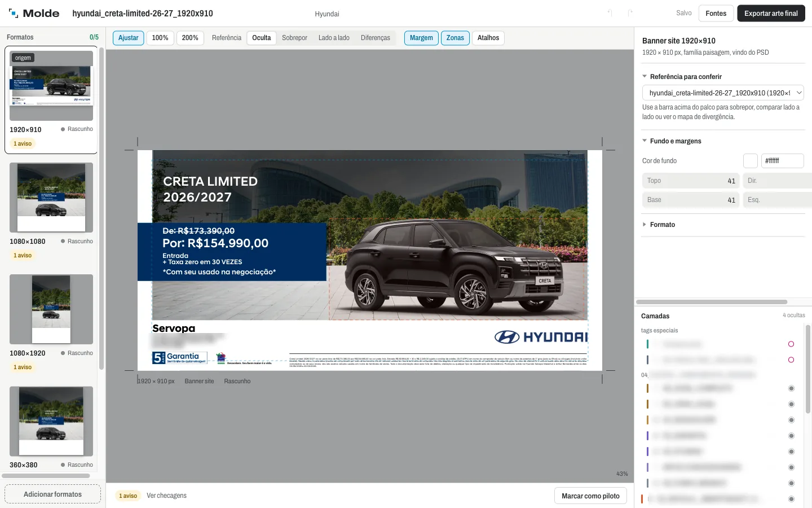Click the Topo margin field
This screenshot has height=508, width=812.
691,181
